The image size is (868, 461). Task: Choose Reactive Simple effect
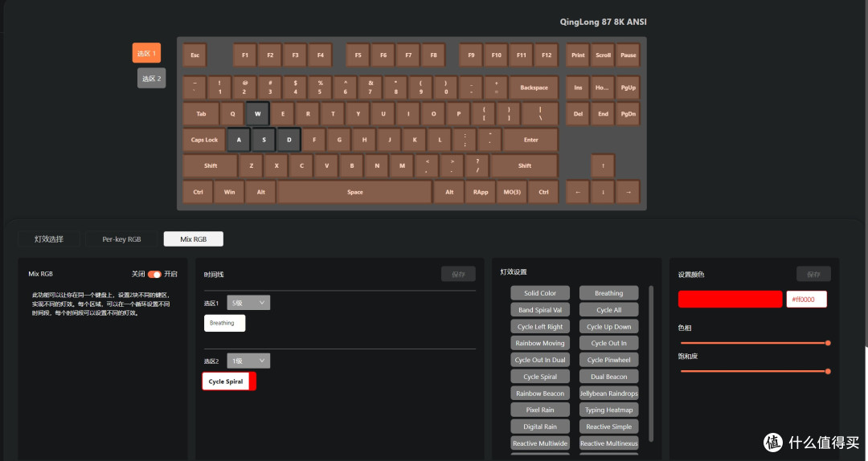(x=608, y=426)
